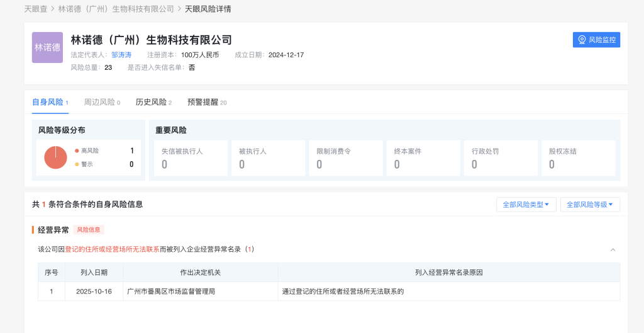Open legal representative 邹涛涛 link
Screen dimensions: 644x333
(121, 55)
